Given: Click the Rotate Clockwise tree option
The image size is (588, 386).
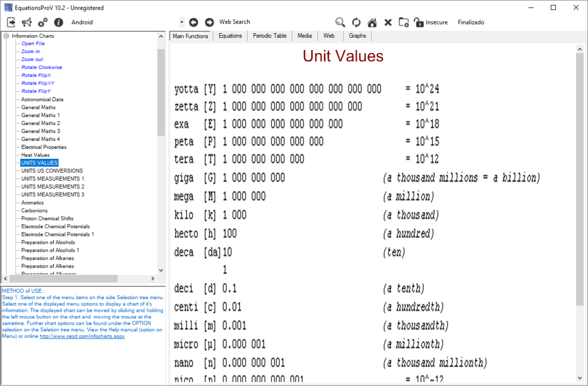Looking at the screenshot, I should [41, 68].
